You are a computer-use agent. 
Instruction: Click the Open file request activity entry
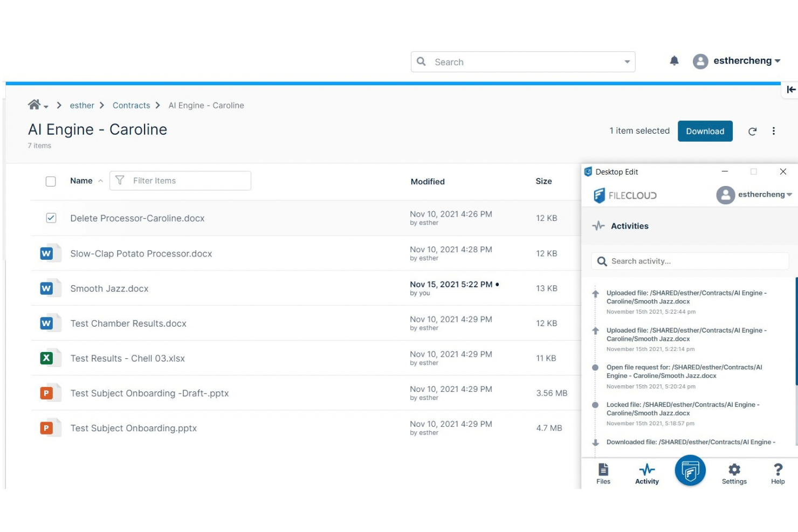[684, 376]
